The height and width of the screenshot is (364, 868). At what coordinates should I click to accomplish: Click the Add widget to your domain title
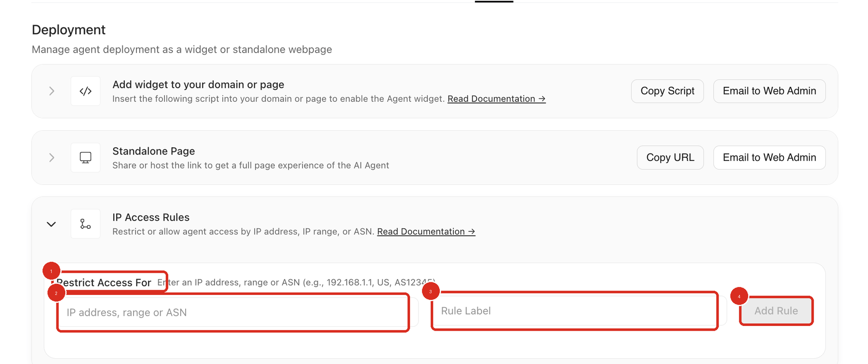[198, 84]
